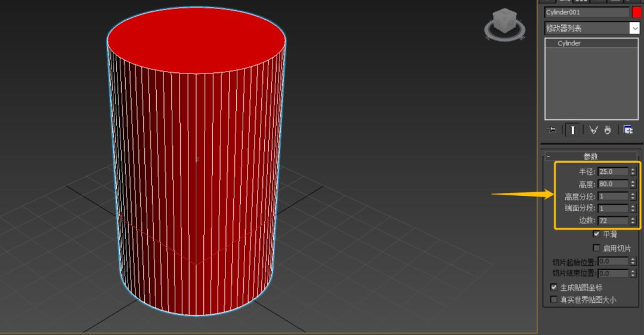Click the 切片结束位置 spinner arrows
Screen dimensions: 644x335
[633, 273]
